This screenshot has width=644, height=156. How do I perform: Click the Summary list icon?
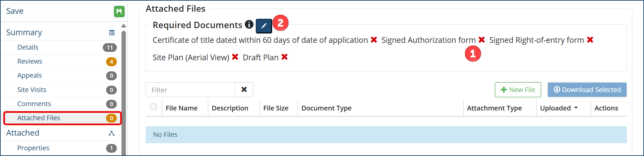(112, 33)
